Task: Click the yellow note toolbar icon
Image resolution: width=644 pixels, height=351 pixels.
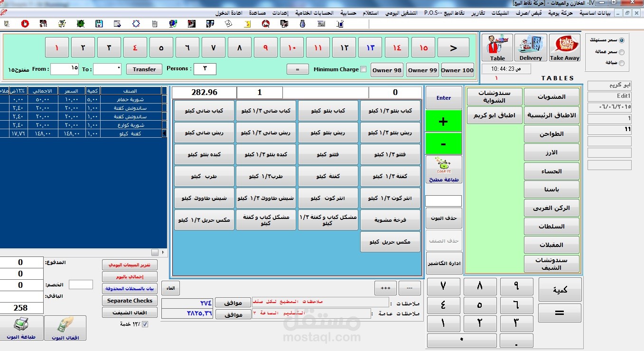Action: pos(247,23)
